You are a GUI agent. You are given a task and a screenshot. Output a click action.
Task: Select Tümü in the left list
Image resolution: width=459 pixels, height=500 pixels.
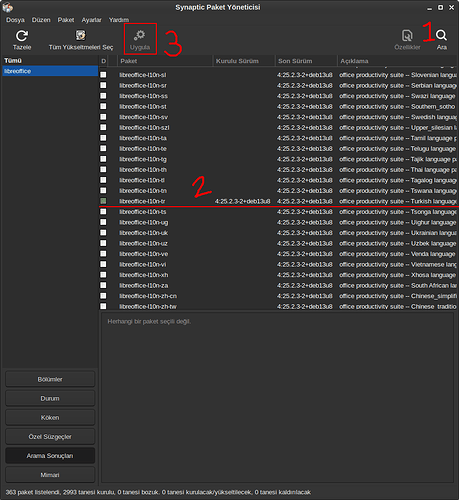50,60
